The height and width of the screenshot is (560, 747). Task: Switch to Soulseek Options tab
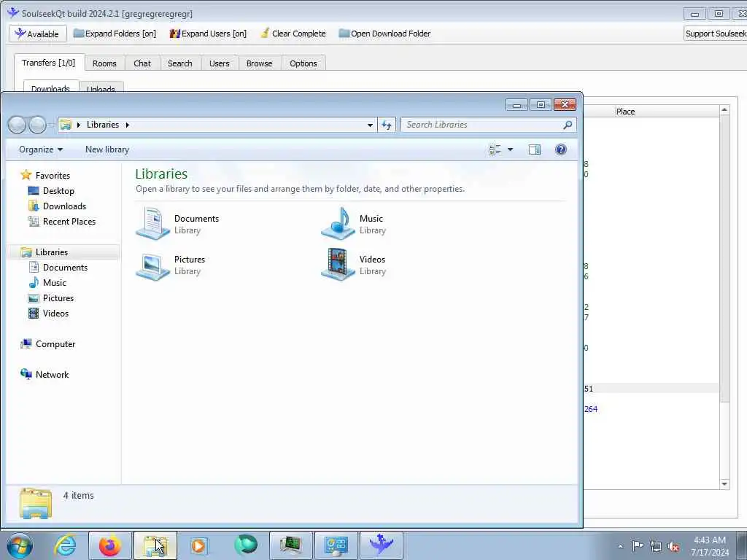303,63
